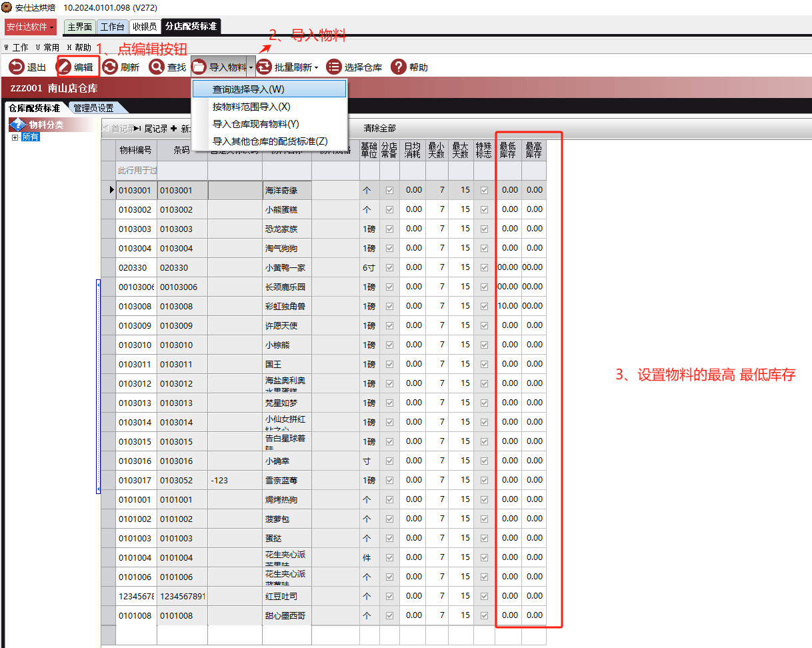The width and height of the screenshot is (812, 648).
Task: Toggle 分店常备 checkbox for 小黄鸭一家 row
Action: 390,267
